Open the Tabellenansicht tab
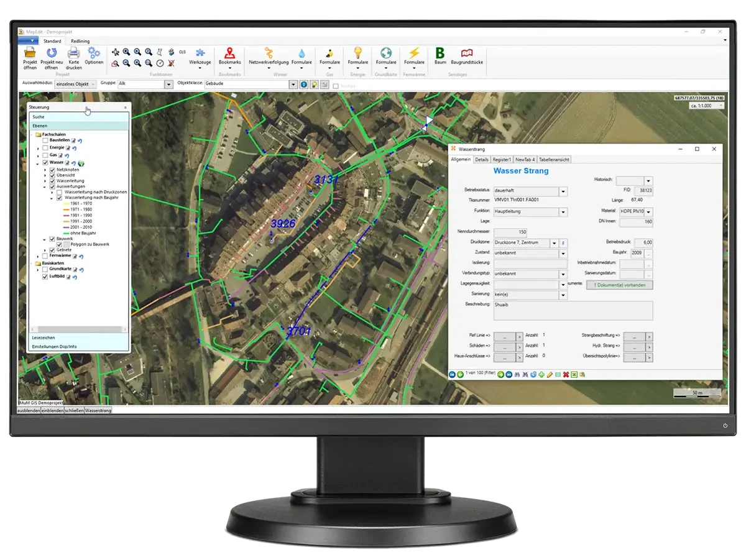Image resolution: width=746 pixels, height=560 pixels. click(554, 160)
